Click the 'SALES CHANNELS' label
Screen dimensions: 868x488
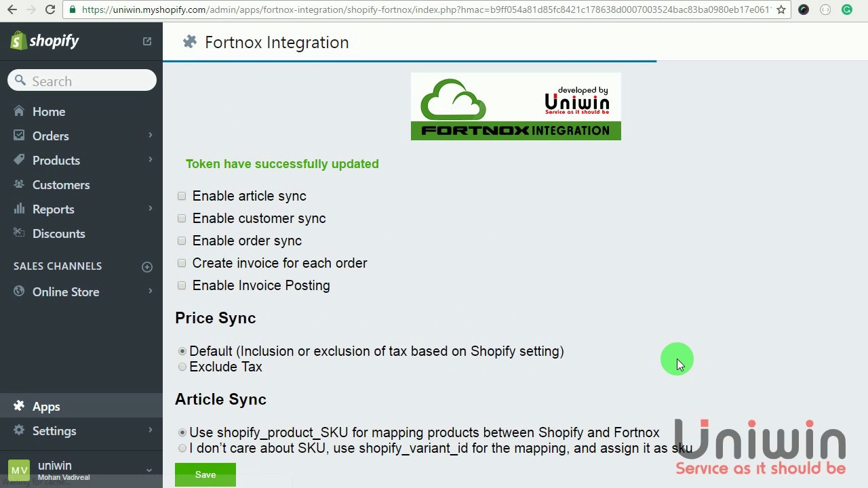click(x=58, y=266)
